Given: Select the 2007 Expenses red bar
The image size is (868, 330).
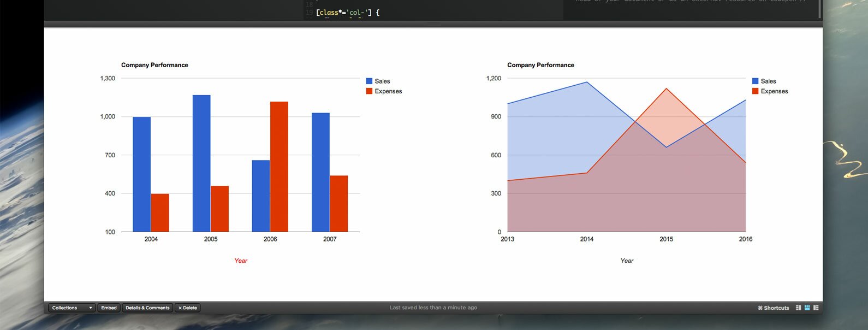Looking at the screenshot, I should coord(339,204).
